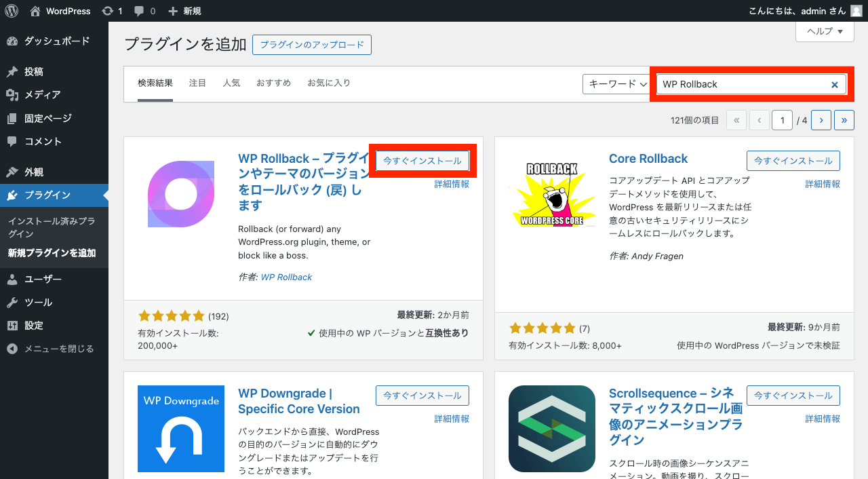Switch to おすすめ recommended tab

273,83
